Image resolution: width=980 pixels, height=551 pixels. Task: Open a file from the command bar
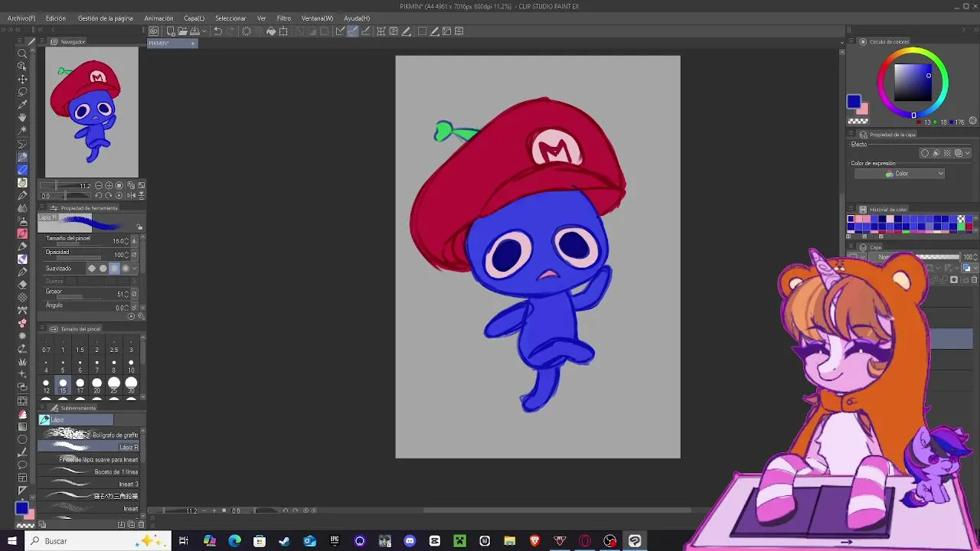coord(183,31)
